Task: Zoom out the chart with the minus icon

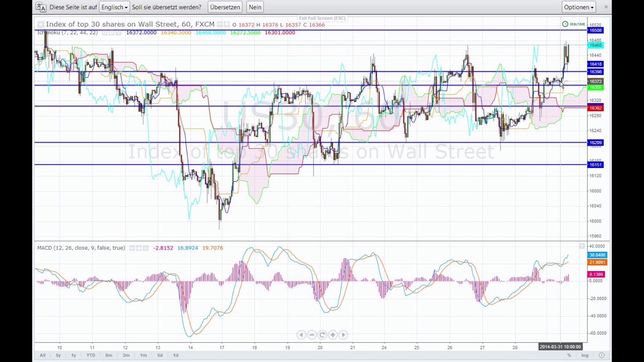Action: pos(311,335)
